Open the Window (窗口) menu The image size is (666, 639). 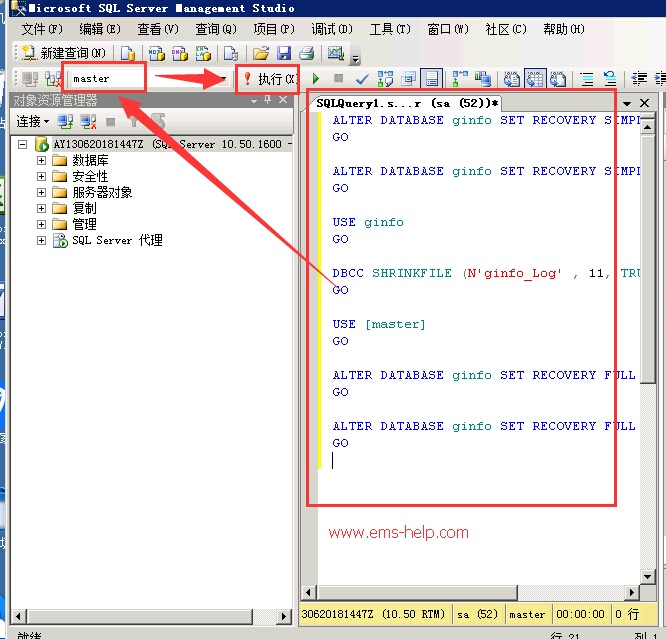click(x=448, y=29)
